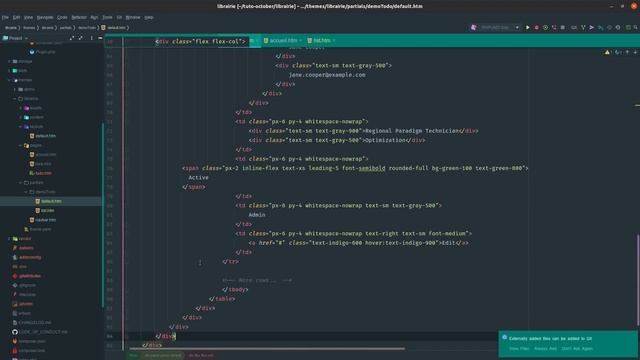This screenshot has width=640, height=360.
Task: Open the Project panel options menu (three dots)
Action: click(x=91, y=38)
